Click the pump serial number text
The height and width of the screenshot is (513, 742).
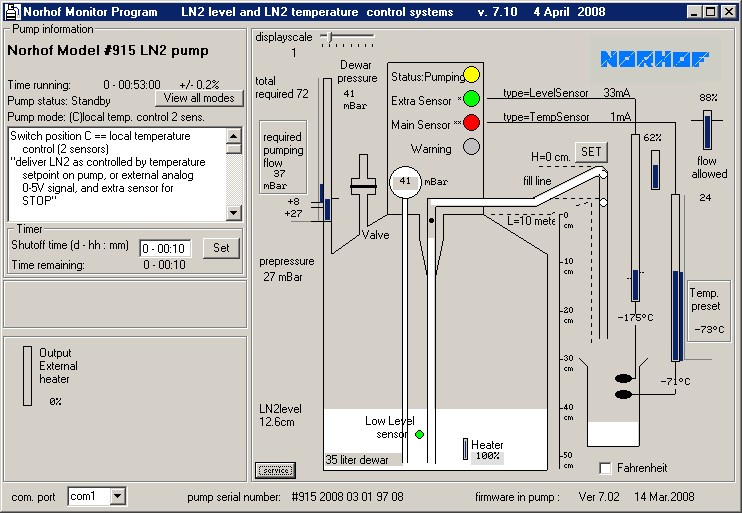coord(347,497)
